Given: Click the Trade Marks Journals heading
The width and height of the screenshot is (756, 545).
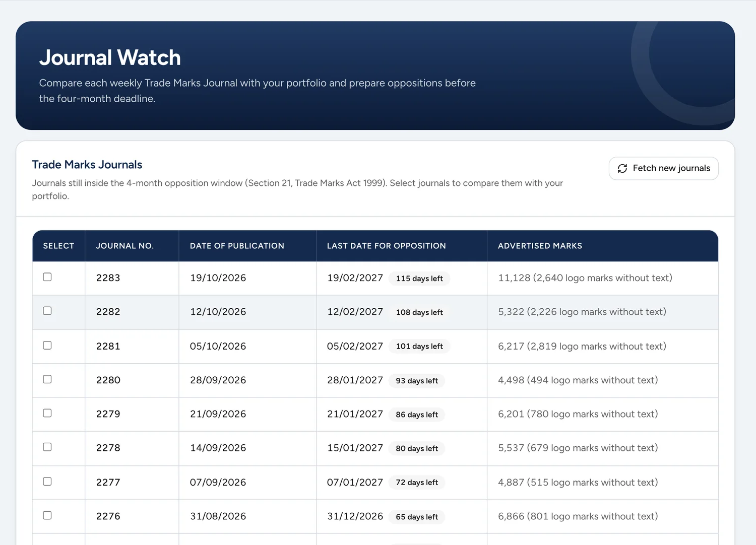Looking at the screenshot, I should 87,165.
